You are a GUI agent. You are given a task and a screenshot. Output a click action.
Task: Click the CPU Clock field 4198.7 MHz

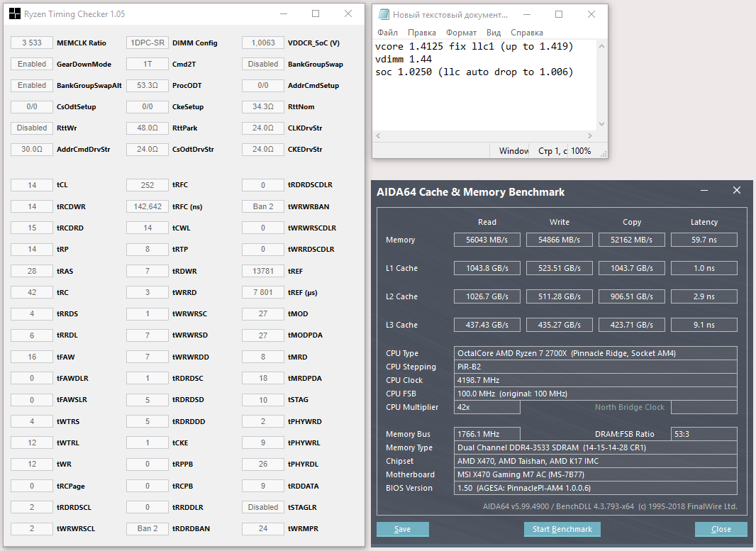tap(596, 380)
